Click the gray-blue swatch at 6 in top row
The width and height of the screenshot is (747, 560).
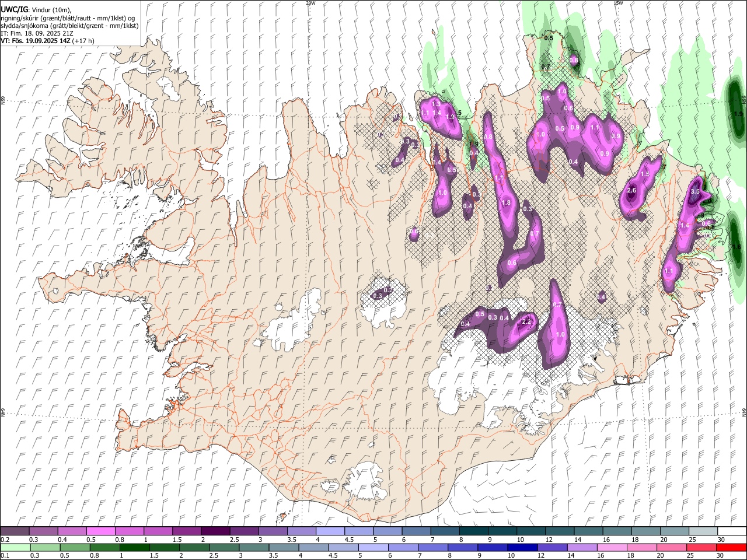[x=417, y=531]
